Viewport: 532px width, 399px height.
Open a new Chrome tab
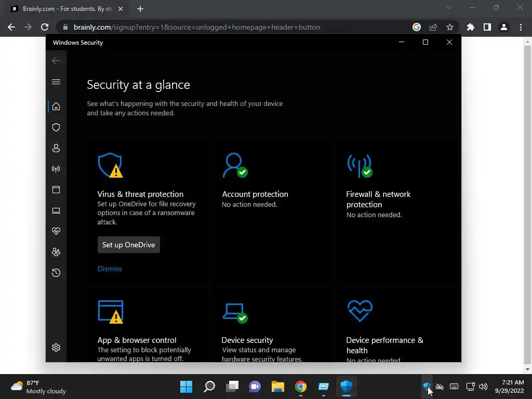(140, 9)
